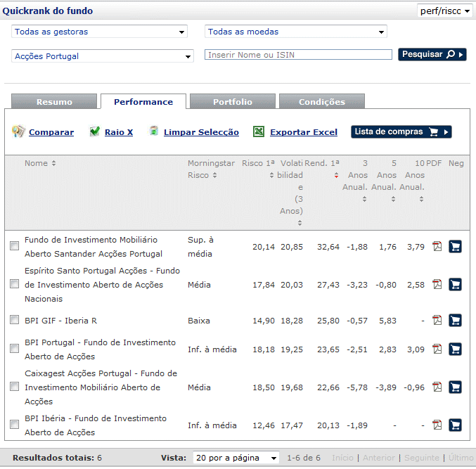Open the 20 por a página dropdown
476x469 pixels.
pyautogui.click(x=236, y=458)
